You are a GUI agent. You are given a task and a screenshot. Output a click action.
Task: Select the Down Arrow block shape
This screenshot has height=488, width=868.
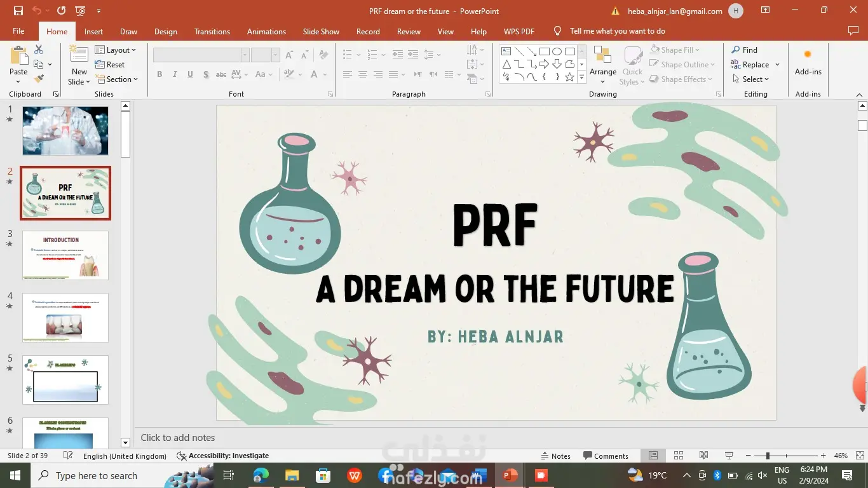coord(557,64)
